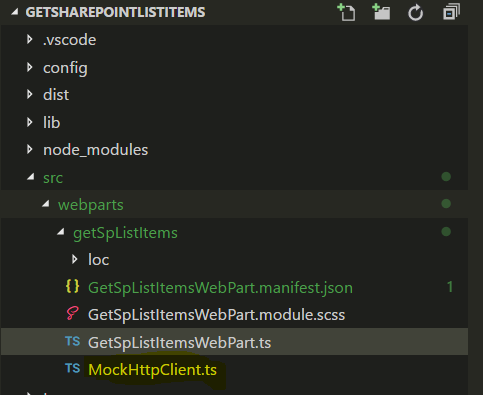Open the highlighted MockHttpClient.ts file

[x=153, y=370]
